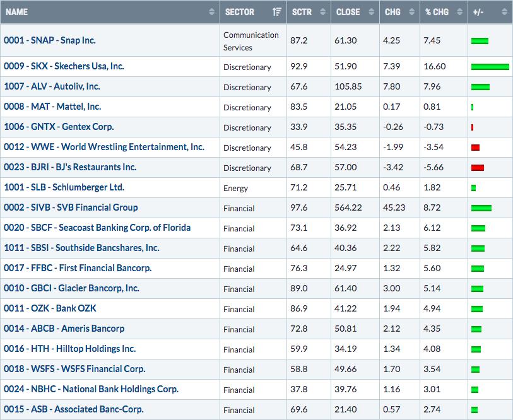Sort by SCTR using its sort icon

[323, 12]
